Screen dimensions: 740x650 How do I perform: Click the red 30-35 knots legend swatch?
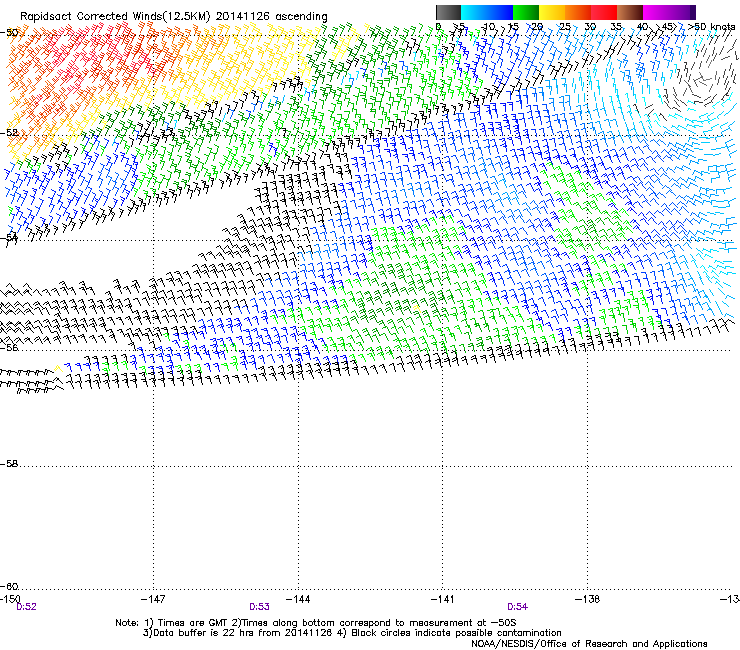tap(604, 12)
